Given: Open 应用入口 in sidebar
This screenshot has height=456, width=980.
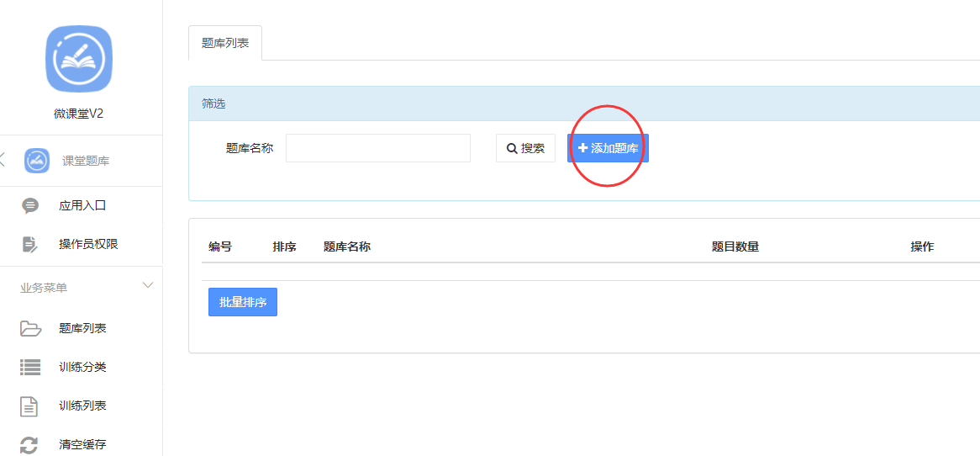Looking at the screenshot, I should point(82,206).
